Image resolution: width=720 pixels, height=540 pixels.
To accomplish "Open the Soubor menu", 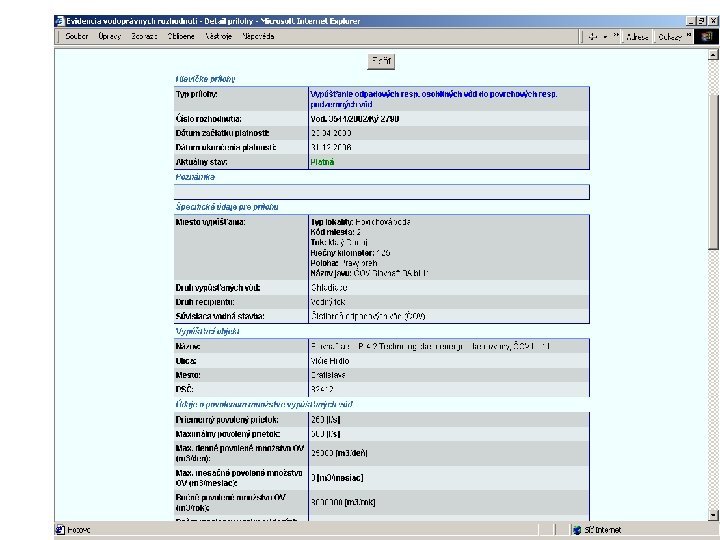I will tap(77, 36).
